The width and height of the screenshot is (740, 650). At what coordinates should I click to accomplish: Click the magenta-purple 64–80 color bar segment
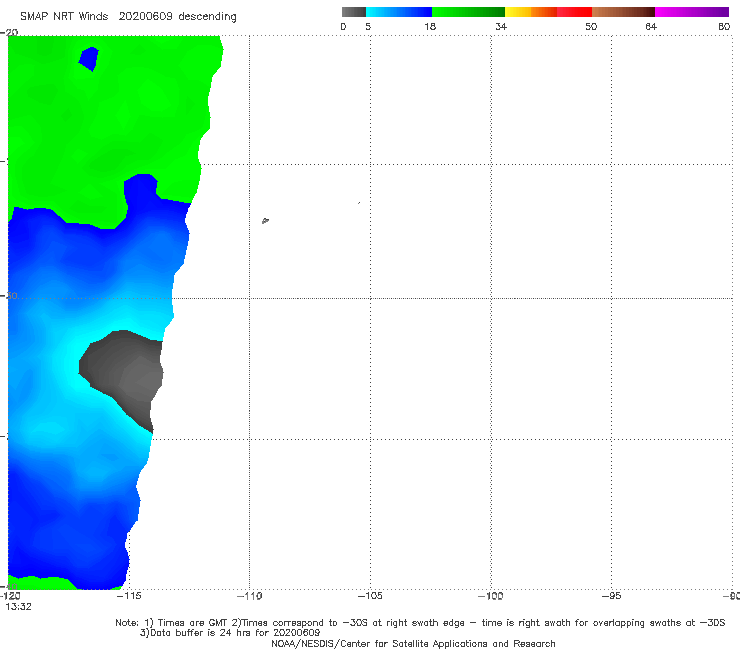(692, 12)
